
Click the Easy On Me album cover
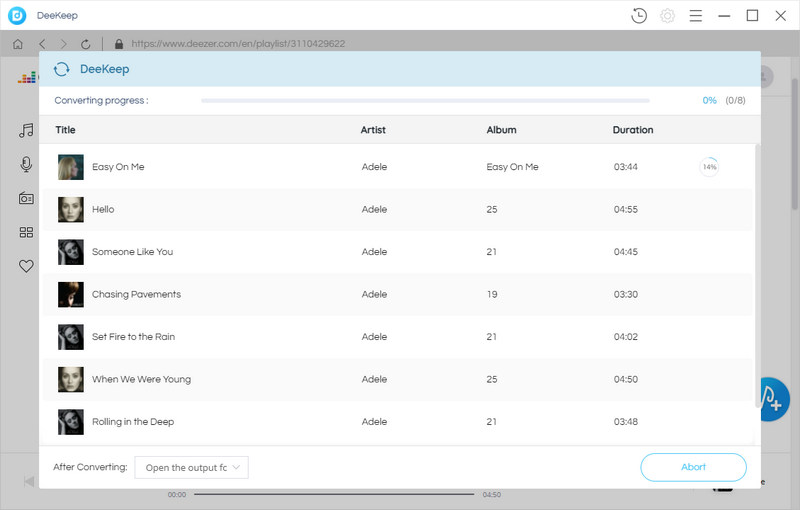tap(70, 167)
